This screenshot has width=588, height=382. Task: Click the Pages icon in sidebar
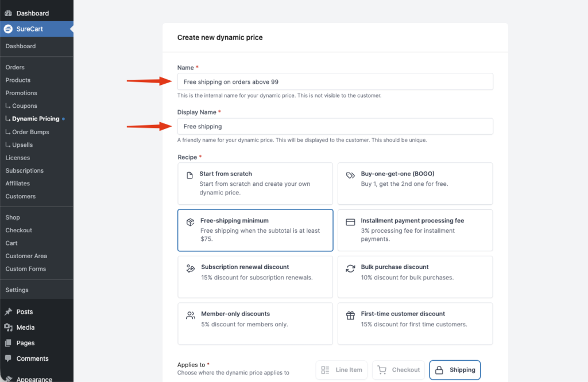click(x=8, y=343)
